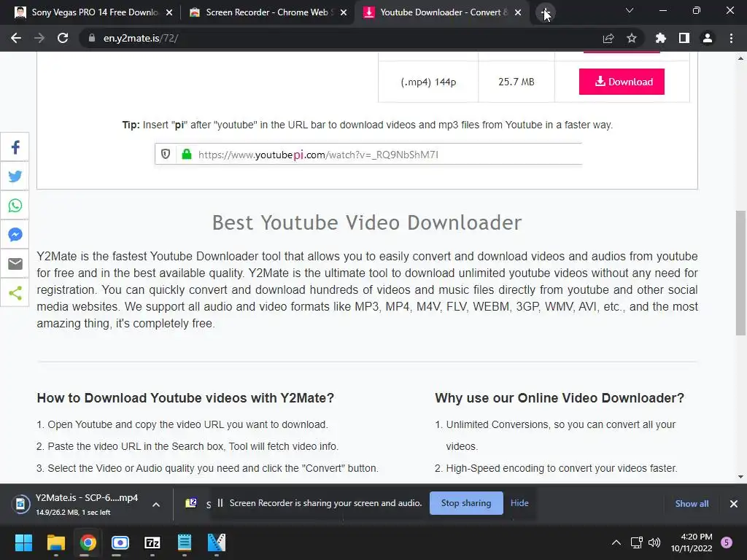This screenshot has height=560, width=747.
Task: Open notification center badge
Action: coord(727,542)
